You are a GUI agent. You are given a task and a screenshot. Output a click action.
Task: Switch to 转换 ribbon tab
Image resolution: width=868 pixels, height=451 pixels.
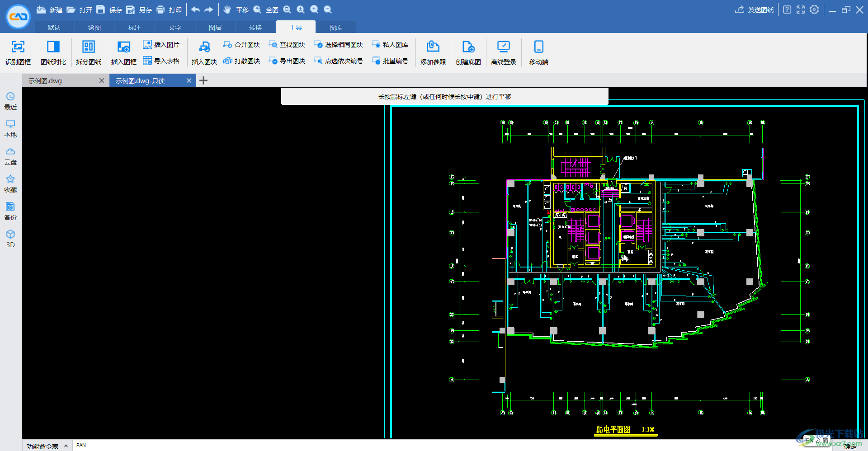tap(255, 27)
